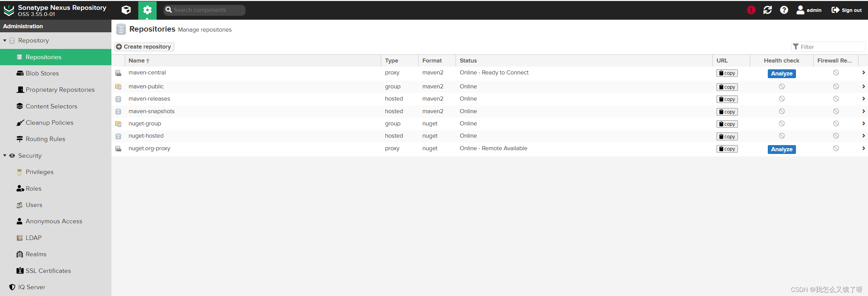Copy URL for maven-central

click(x=727, y=73)
